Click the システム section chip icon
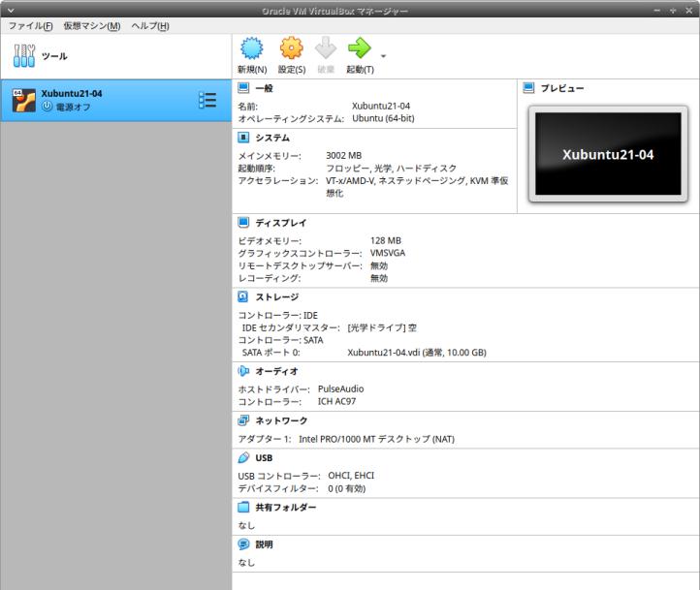 pos(243,138)
